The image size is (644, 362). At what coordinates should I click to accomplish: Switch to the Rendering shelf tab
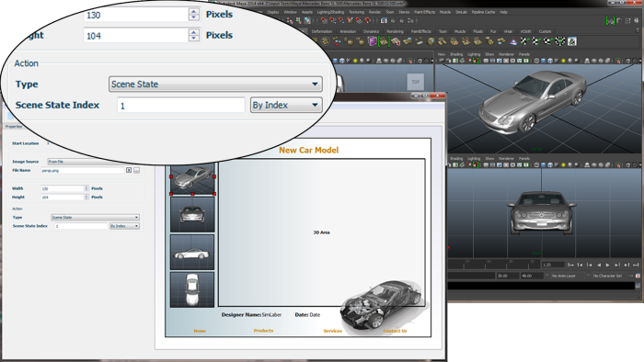pyautogui.click(x=395, y=31)
